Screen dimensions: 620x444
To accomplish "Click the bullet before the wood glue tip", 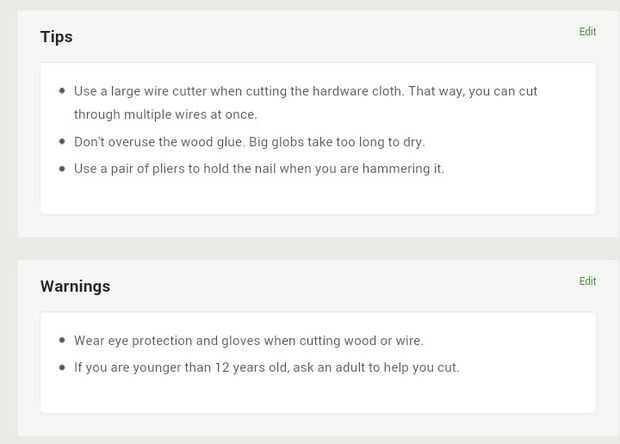I will [x=63, y=142].
